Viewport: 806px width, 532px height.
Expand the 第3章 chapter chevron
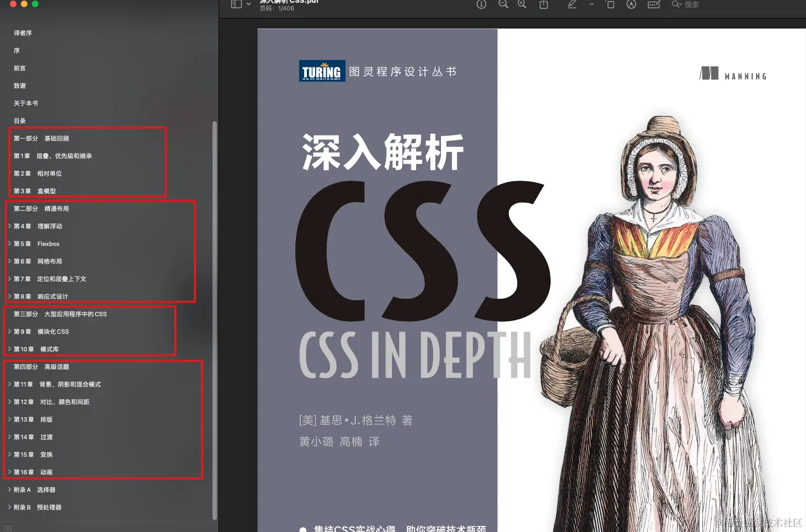click(x=9, y=191)
